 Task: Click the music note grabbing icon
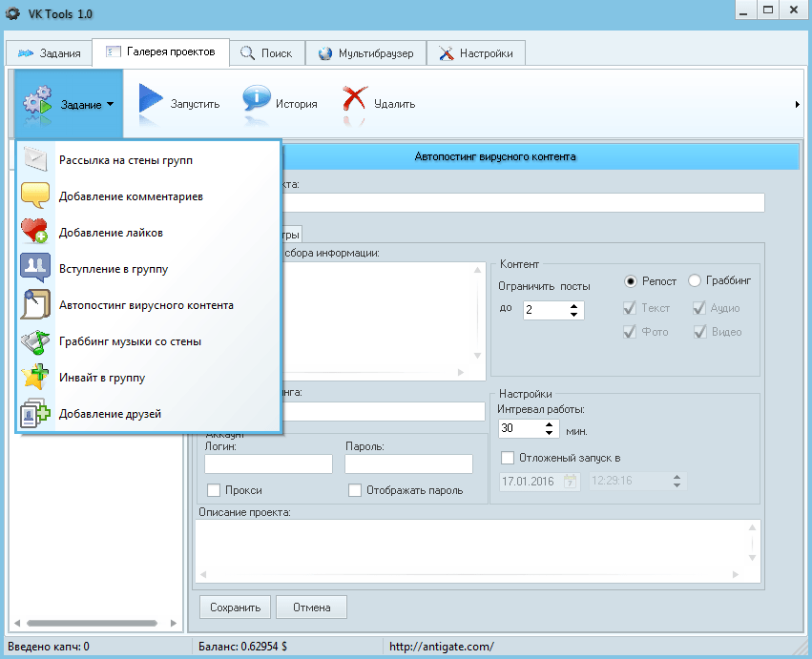click(x=34, y=341)
